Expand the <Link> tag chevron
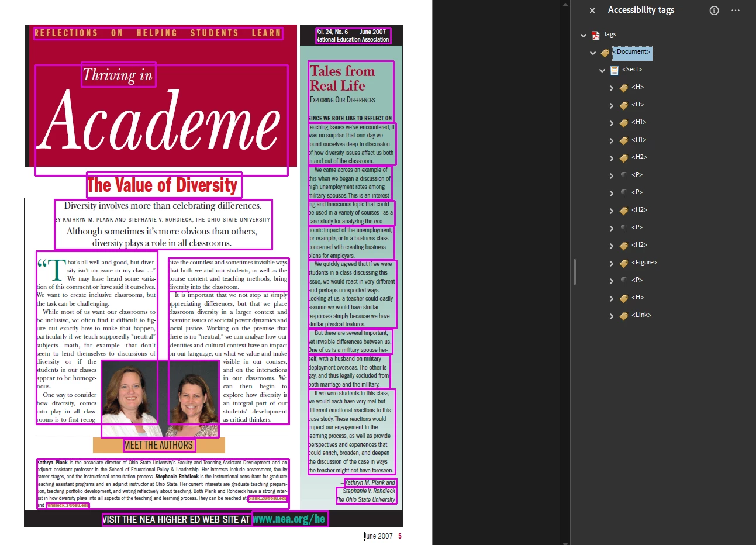 (x=612, y=316)
